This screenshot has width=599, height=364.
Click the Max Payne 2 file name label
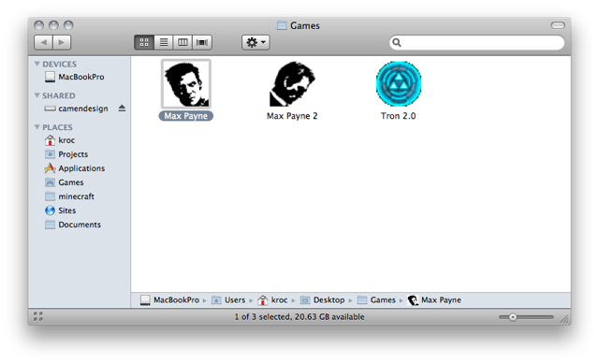coord(292,116)
